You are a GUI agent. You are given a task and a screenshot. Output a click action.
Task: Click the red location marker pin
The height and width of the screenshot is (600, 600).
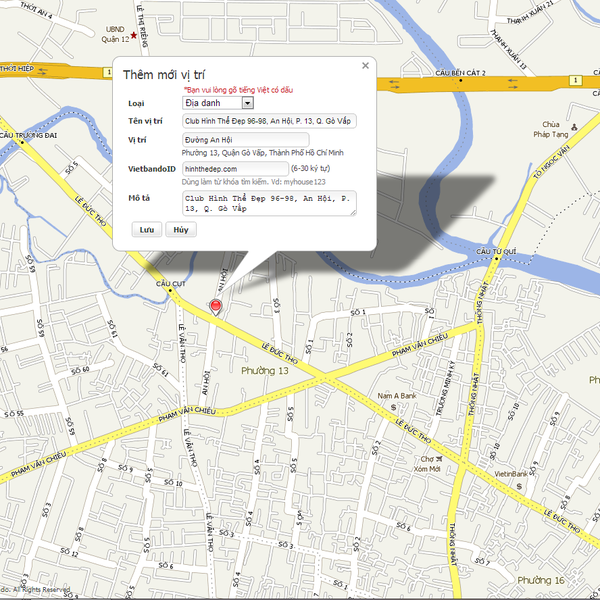click(x=216, y=307)
